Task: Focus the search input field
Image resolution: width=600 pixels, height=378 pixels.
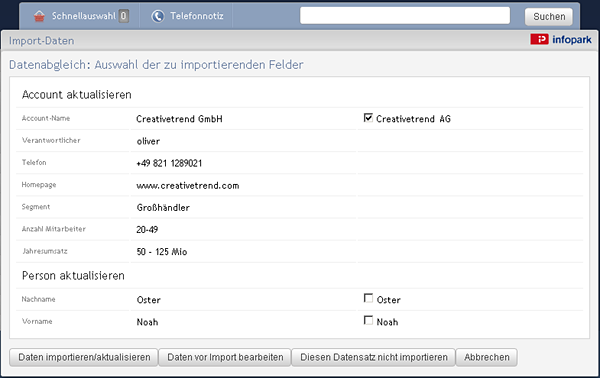Action: tap(405, 16)
